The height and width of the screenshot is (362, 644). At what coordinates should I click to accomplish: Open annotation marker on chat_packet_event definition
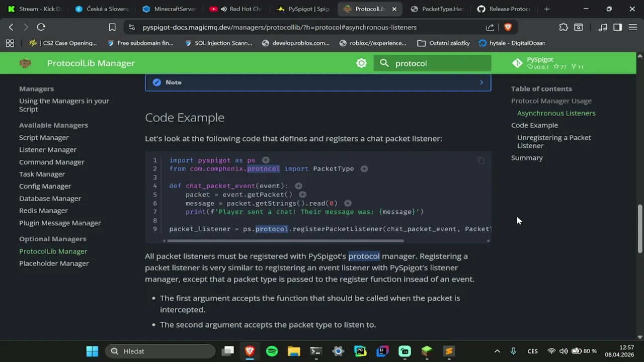[x=298, y=186]
